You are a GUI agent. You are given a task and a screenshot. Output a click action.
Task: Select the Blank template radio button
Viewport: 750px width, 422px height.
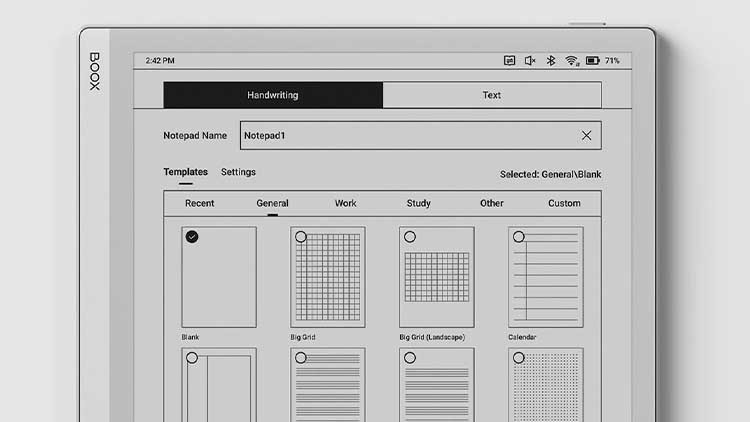pos(192,237)
